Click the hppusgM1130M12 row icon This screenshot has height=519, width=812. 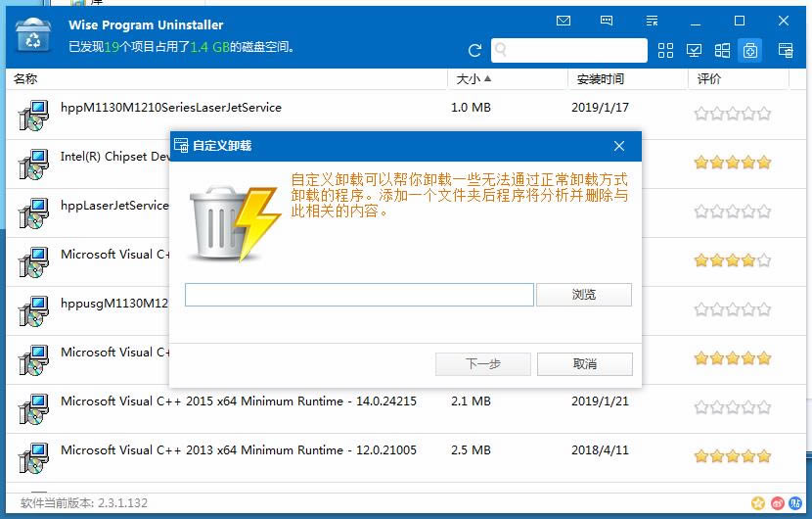click(x=33, y=311)
